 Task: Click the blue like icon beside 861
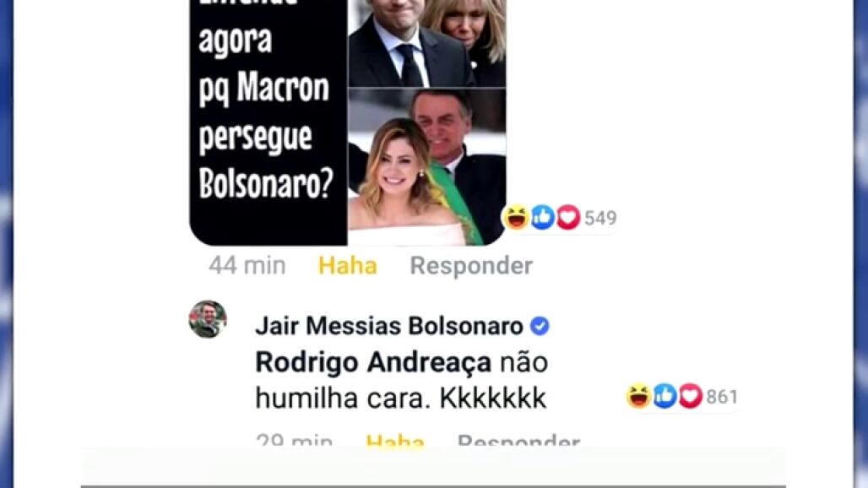pos(665,396)
